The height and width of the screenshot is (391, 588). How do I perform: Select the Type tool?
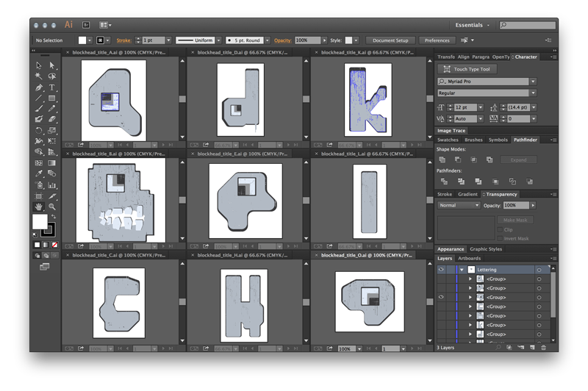point(52,87)
